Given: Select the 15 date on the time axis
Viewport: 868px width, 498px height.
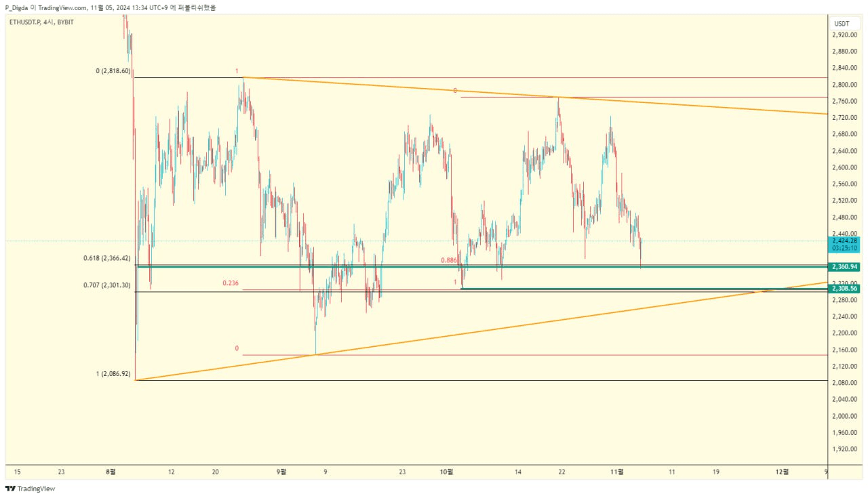Looking at the screenshot, I should click(18, 472).
